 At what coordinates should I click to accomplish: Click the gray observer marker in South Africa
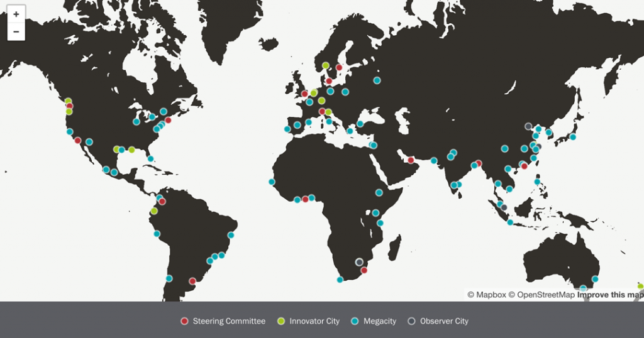[359, 262]
